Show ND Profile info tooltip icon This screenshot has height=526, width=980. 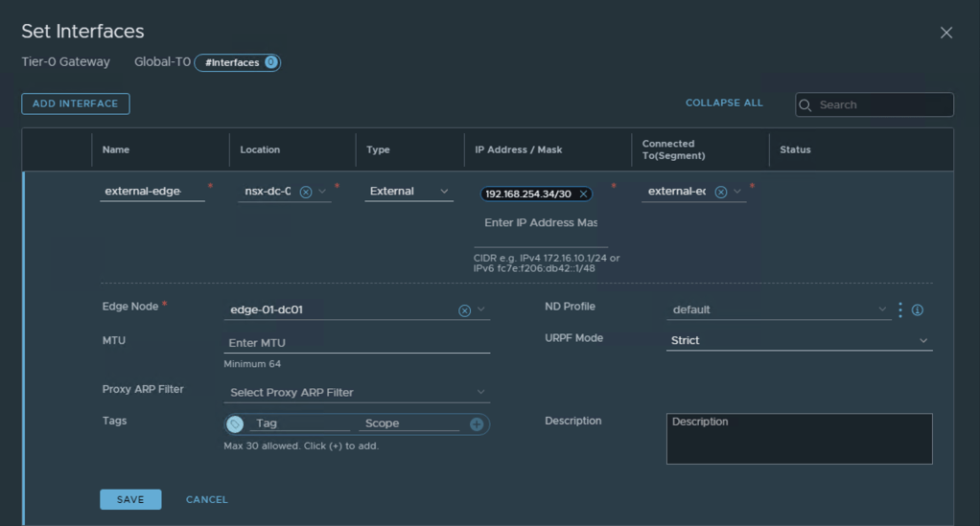click(918, 310)
